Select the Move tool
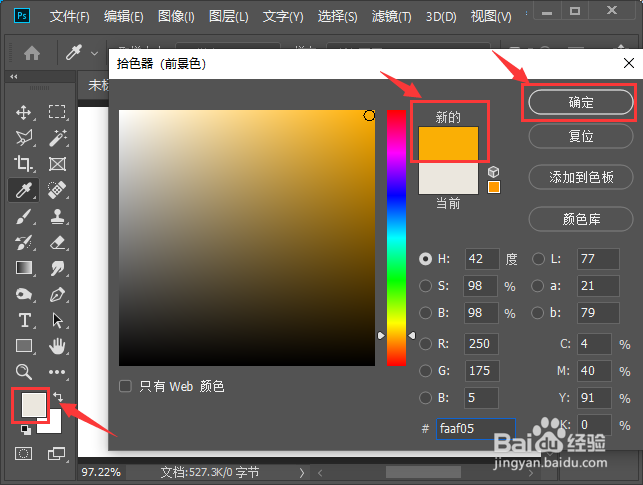 [23, 112]
